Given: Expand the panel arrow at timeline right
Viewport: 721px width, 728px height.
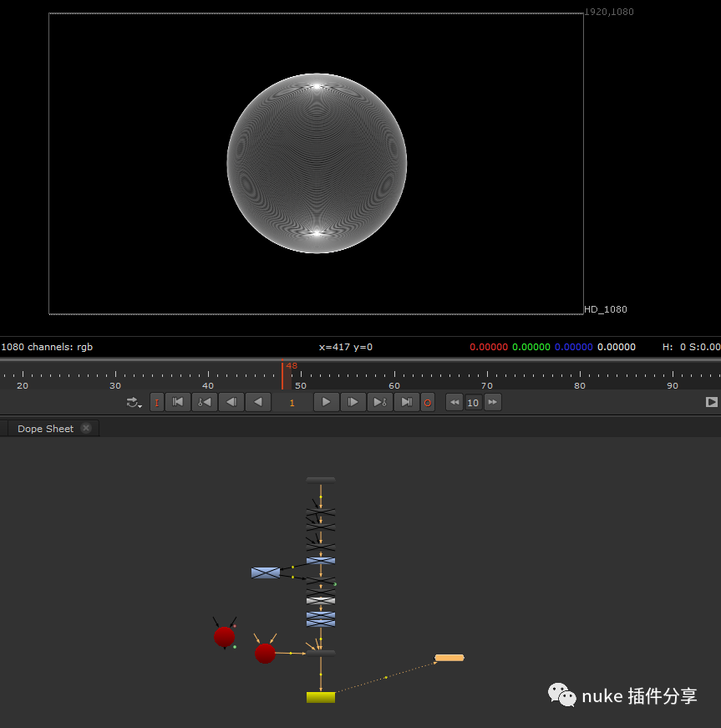Looking at the screenshot, I should click(x=711, y=402).
